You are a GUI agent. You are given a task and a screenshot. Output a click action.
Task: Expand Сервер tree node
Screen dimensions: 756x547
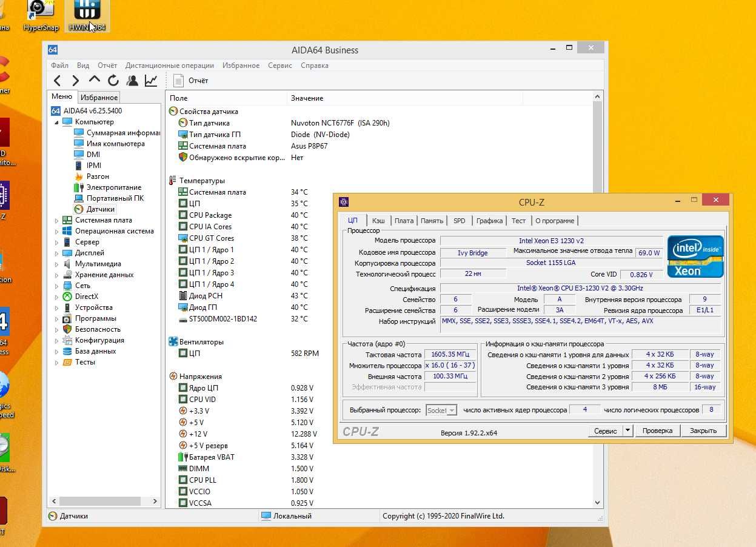[57, 242]
